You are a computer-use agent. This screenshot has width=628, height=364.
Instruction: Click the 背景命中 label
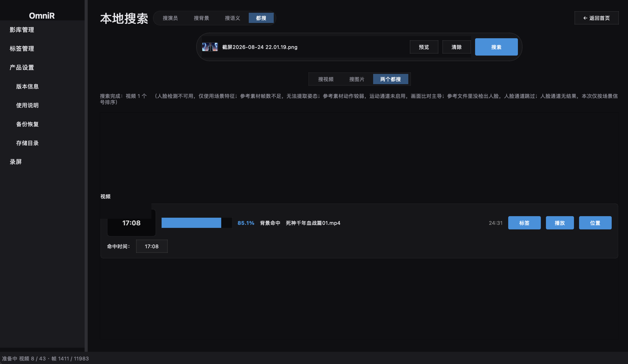(x=270, y=223)
